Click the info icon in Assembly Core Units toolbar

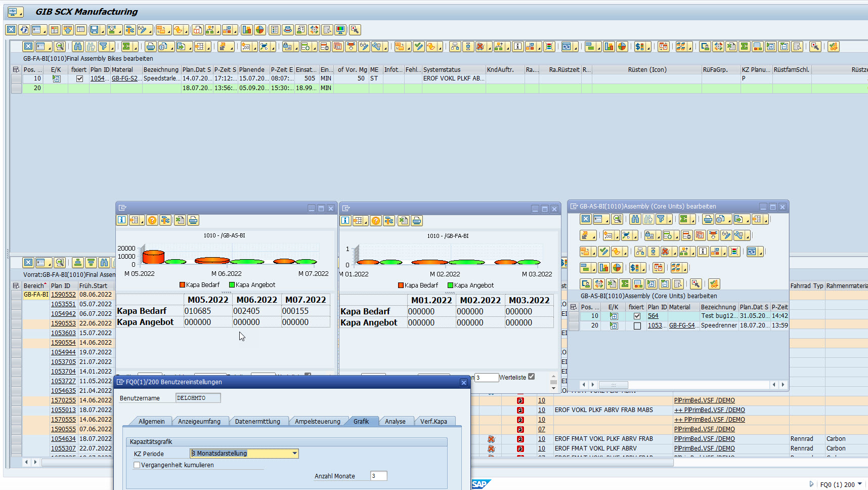tap(703, 252)
